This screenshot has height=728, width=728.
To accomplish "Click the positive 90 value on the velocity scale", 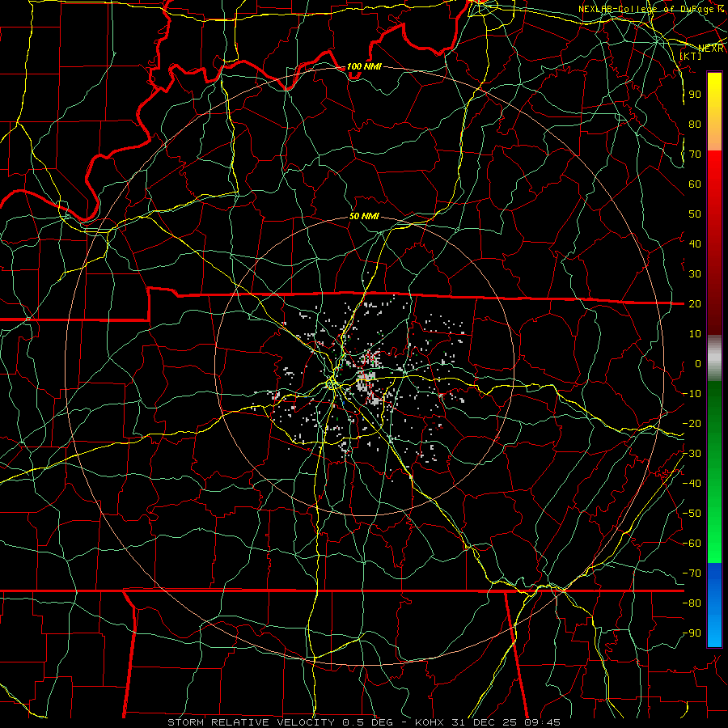I will [x=695, y=95].
